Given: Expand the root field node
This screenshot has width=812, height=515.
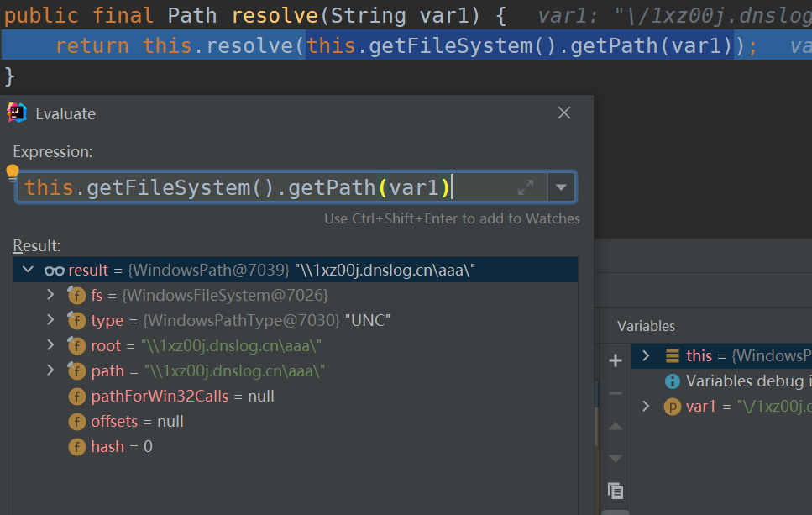Looking at the screenshot, I should point(50,345).
